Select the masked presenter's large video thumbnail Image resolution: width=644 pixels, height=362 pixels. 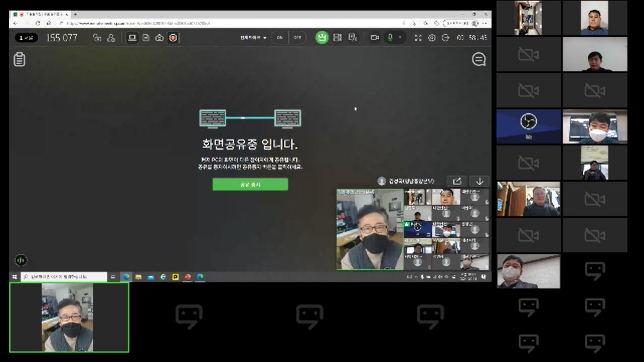pos(370,230)
